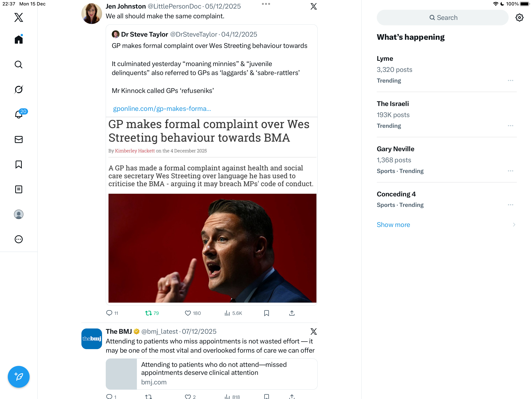Open the Grok icon in sidebar

[18, 90]
